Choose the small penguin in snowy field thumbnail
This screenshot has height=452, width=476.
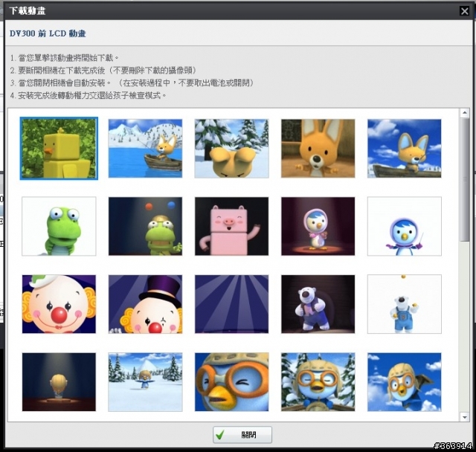(x=146, y=382)
